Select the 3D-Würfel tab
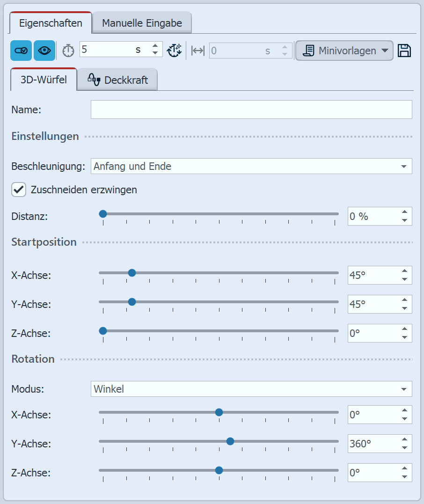Viewport: 424px width, 504px height. pyautogui.click(x=44, y=80)
